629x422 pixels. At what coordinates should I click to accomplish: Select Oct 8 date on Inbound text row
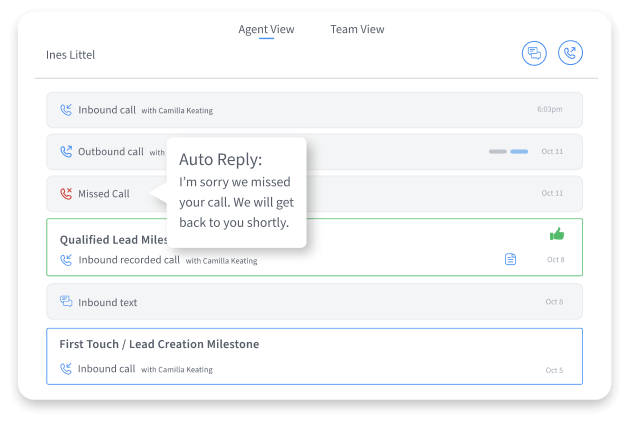pyautogui.click(x=554, y=302)
